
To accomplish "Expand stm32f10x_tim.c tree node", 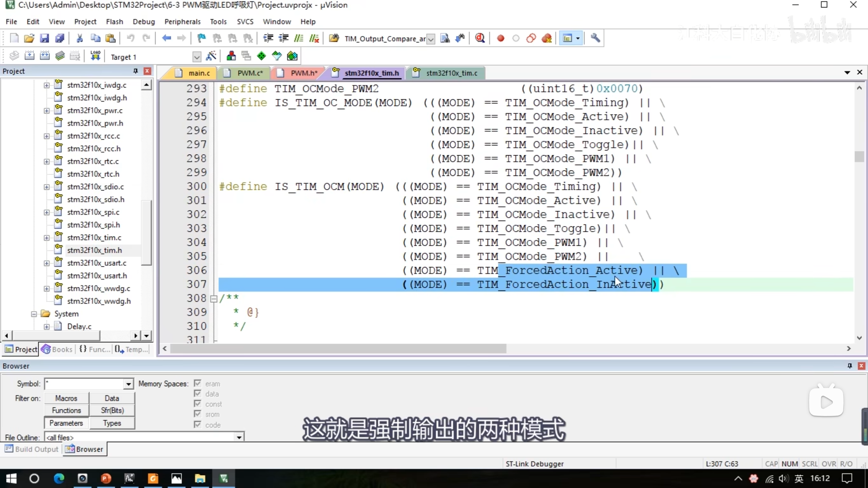I will [x=47, y=238].
